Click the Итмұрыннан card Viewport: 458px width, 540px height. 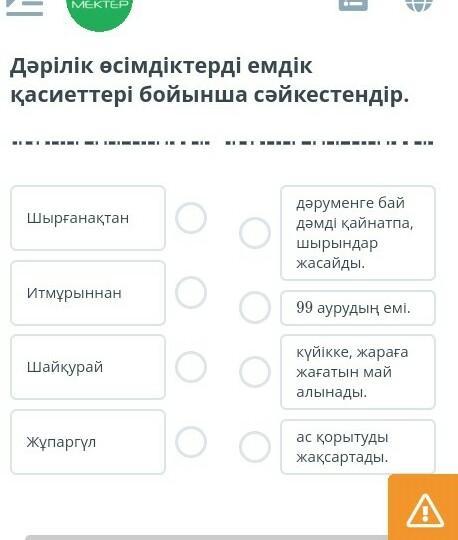click(88, 293)
